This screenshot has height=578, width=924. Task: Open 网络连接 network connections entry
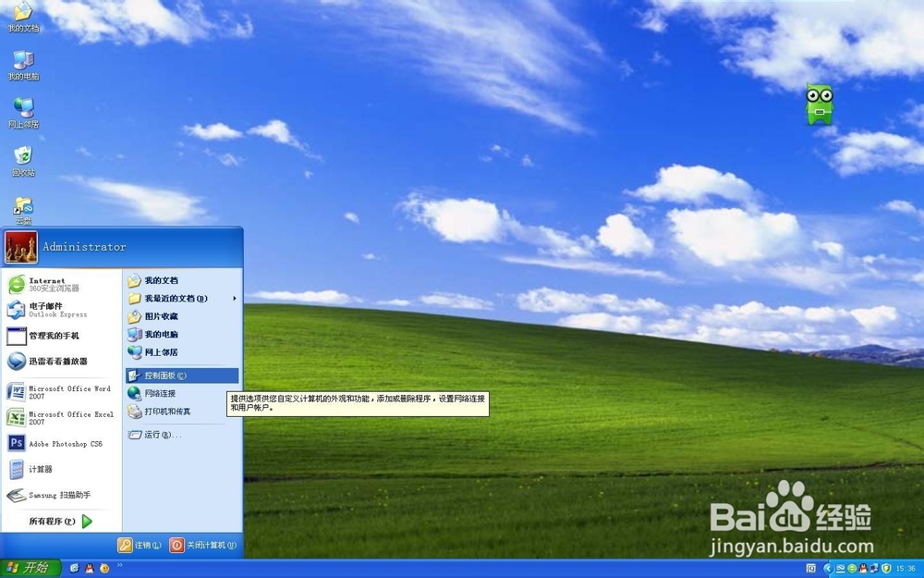click(x=182, y=393)
